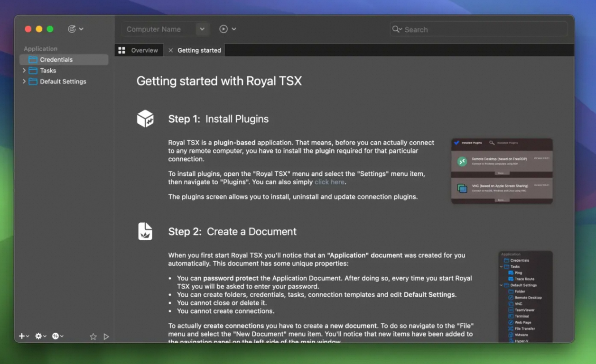Click the Application document header
This screenshot has width=596, height=364.
pos(40,49)
